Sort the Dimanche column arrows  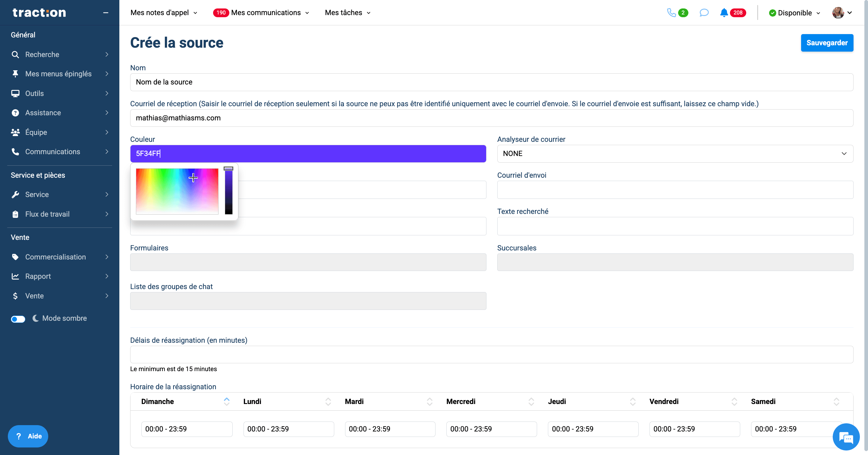(226, 401)
